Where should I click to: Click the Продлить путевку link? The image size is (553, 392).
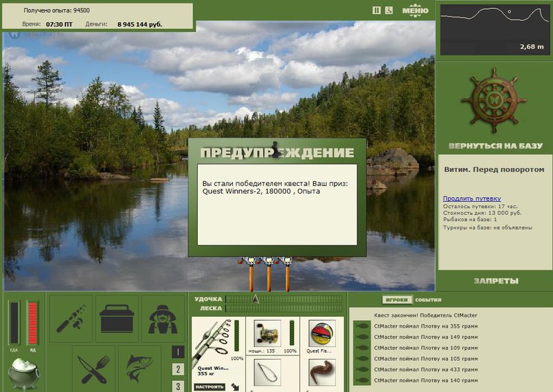[x=471, y=198]
